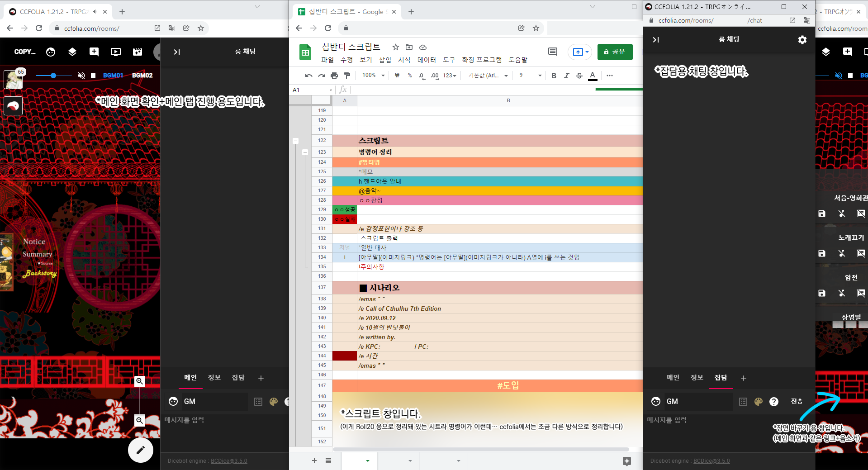Open the font size 9 dropdown
This screenshot has height=470, width=868.
[x=530, y=76]
